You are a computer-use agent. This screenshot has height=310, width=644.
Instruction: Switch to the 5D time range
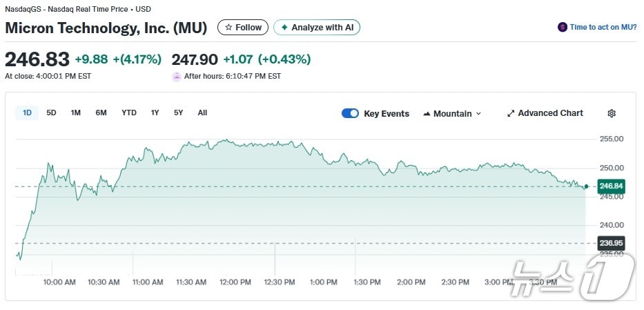coord(51,113)
